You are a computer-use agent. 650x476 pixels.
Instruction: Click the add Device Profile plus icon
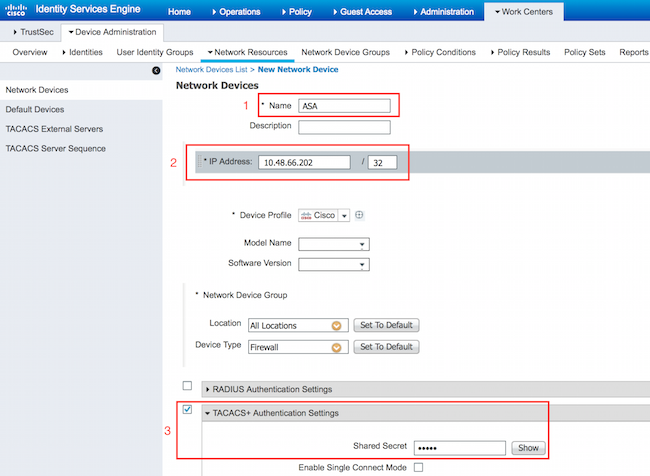(x=359, y=215)
